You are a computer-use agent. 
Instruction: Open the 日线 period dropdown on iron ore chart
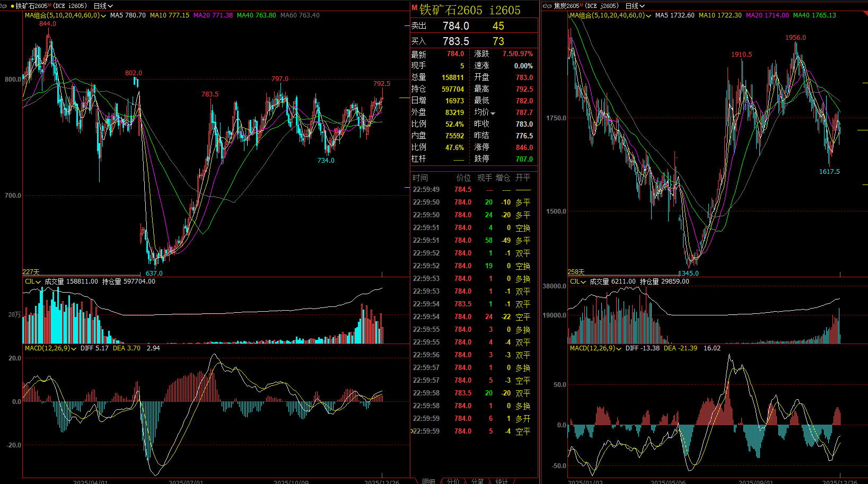[103, 6]
